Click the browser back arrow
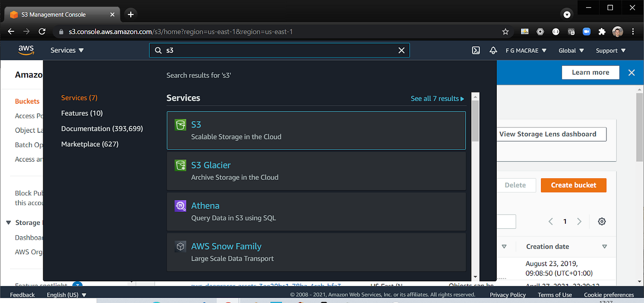 coord(11,31)
